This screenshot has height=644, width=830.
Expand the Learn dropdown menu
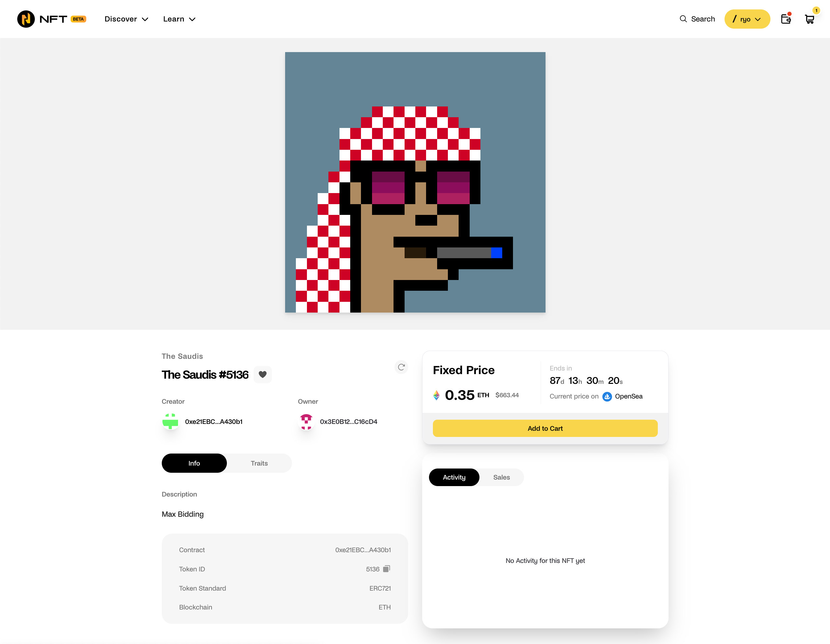click(179, 19)
